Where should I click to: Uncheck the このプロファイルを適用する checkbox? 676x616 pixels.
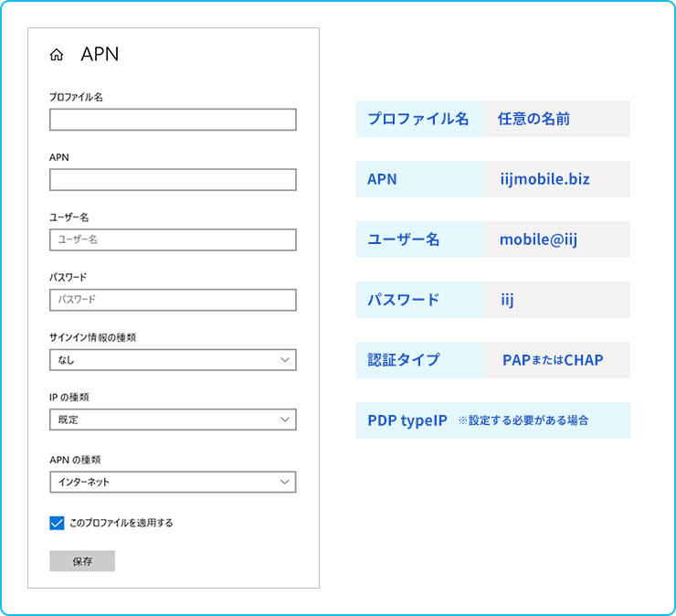click(x=57, y=523)
